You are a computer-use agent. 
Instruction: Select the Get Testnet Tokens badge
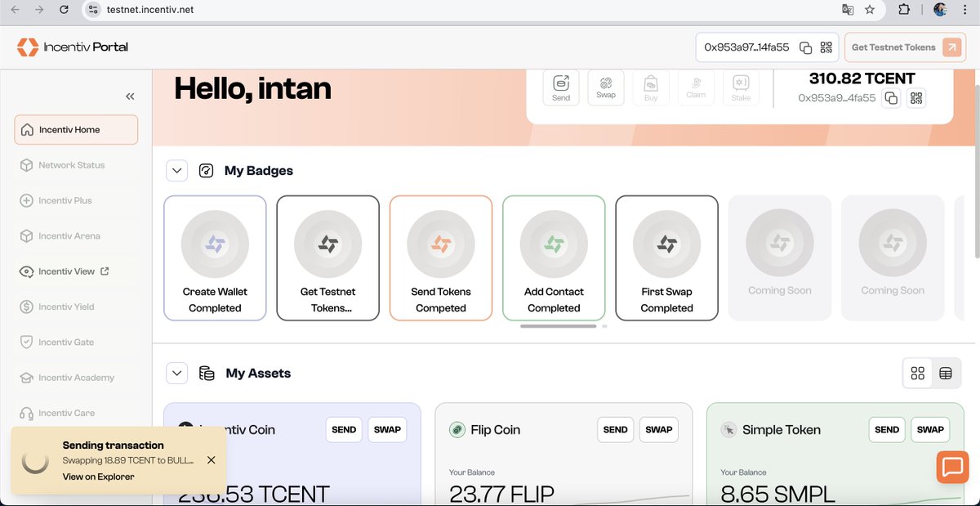(327, 258)
